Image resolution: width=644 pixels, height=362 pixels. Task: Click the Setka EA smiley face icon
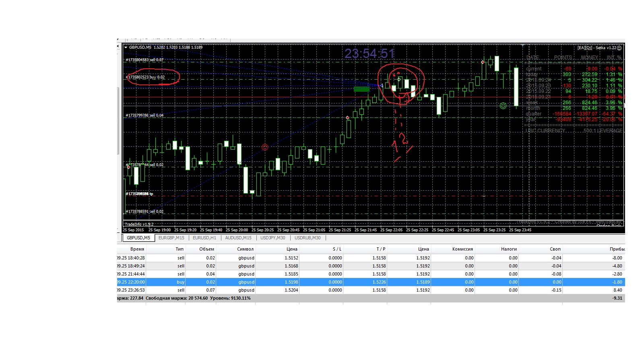(x=619, y=48)
